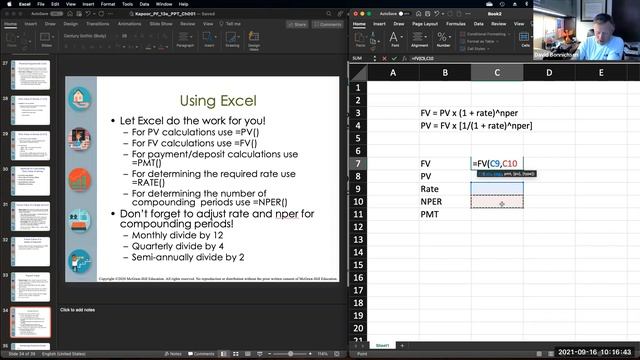Click the Excel Home icon in title bar

(419, 14)
